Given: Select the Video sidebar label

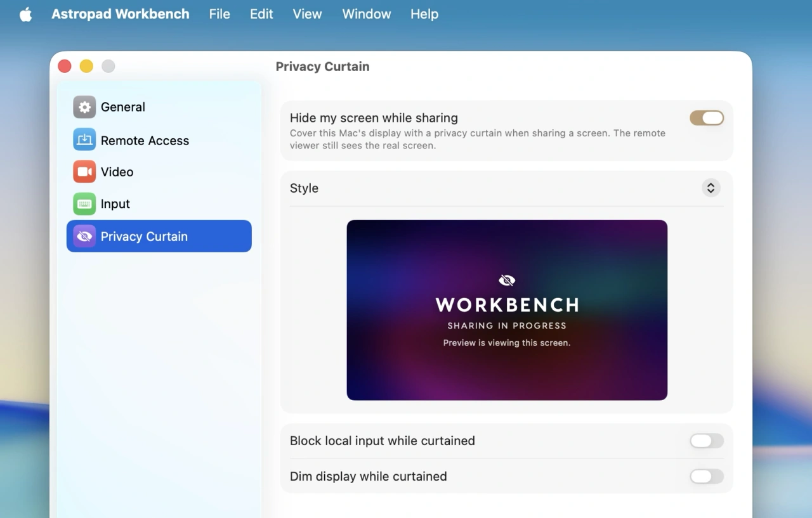Looking at the screenshot, I should 117,172.
